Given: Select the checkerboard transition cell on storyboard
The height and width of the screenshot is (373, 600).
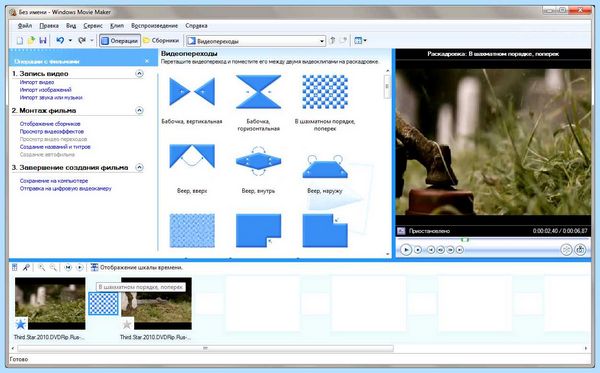Looking at the screenshot, I should [103, 303].
